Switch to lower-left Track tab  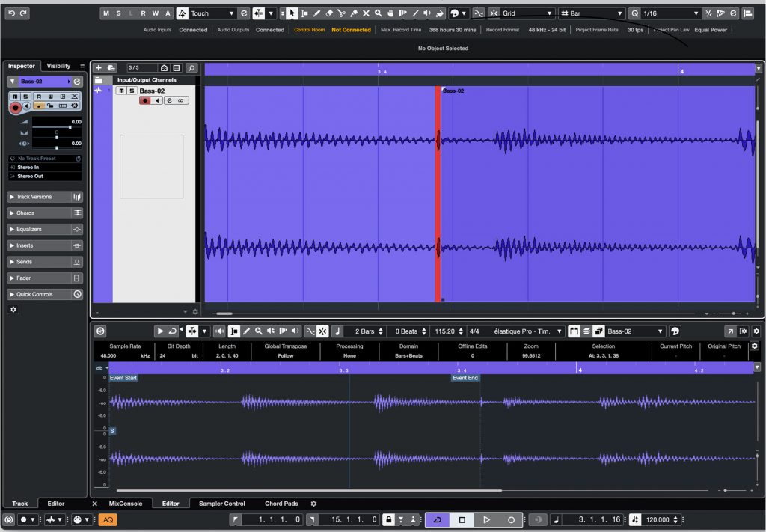coord(20,503)
